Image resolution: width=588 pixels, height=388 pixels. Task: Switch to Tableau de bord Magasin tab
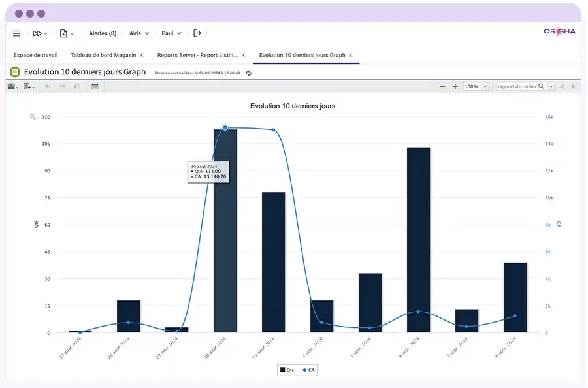coord(103,55)
